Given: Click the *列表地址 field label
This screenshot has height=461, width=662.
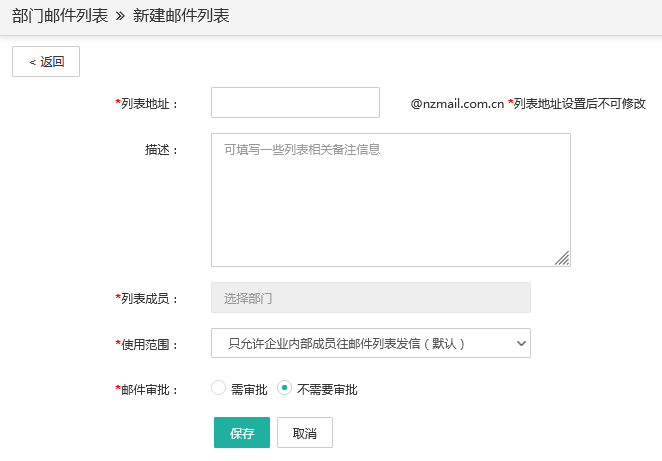Looking at the screenshot, I should coord(147,104).
